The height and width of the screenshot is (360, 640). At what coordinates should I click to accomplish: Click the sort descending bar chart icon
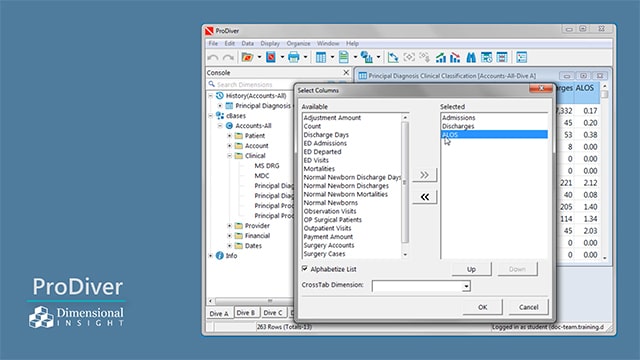pos(455,58)
